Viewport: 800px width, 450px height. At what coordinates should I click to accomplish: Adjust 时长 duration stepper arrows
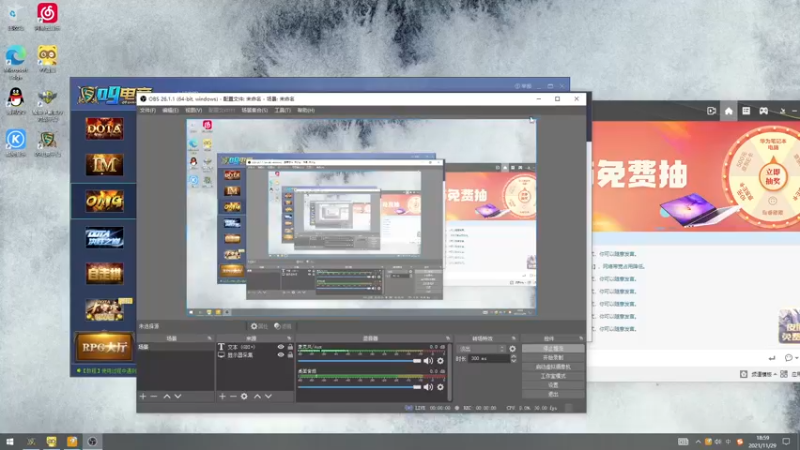click(x=513, y=359)
